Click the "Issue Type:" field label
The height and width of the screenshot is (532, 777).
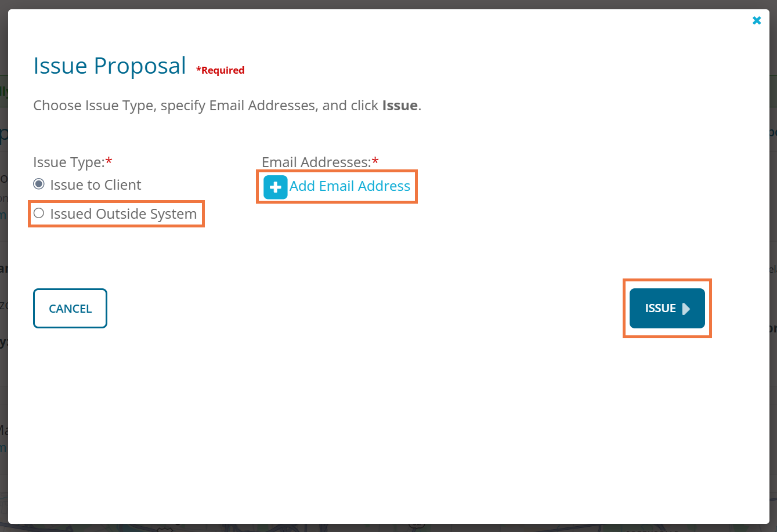68,162
